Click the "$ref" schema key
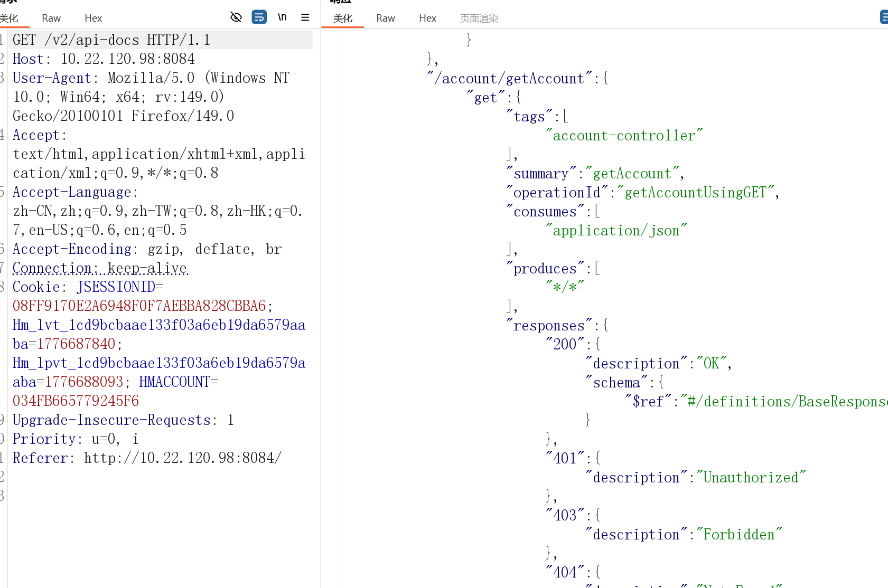This screenshot has height=588, width=888. [x=648, y=401]
